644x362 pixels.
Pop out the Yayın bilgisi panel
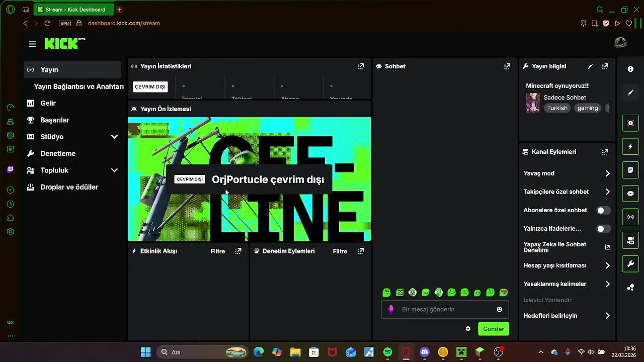pyautogui.click(x=605, y=66)
